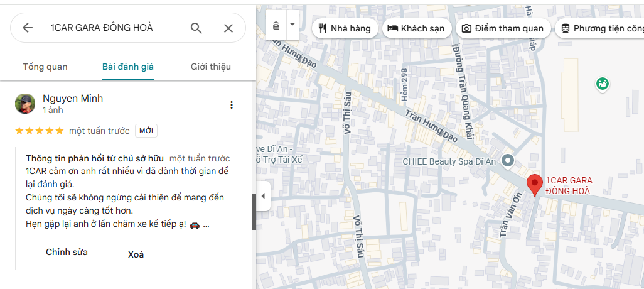Image resolution: width=644 pixels, height=289 pixels.
Task: Click the magnifier search icon
Action: [196, 28]
